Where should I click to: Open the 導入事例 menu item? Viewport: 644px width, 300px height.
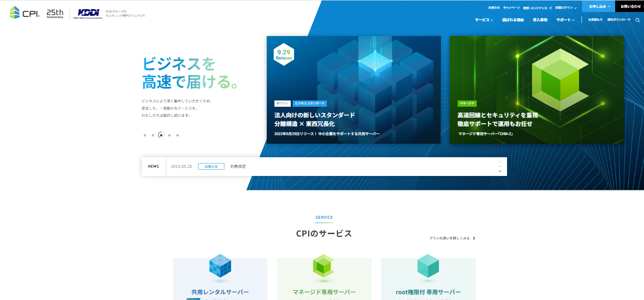(x=540, y=20)
